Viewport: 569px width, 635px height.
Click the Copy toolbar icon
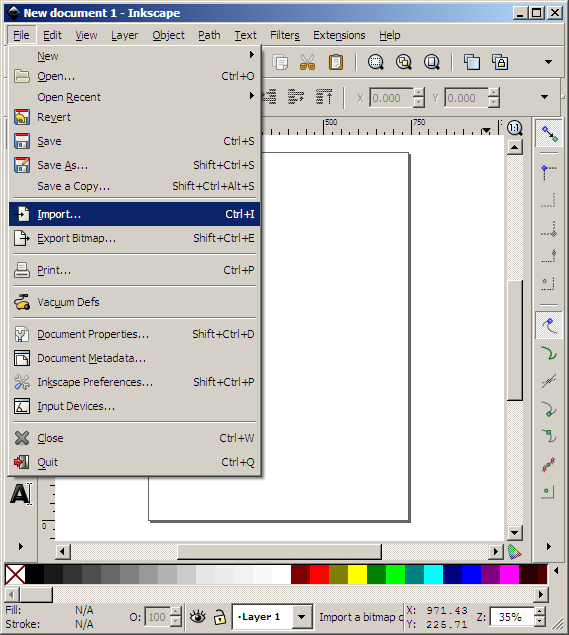[279, 62]
